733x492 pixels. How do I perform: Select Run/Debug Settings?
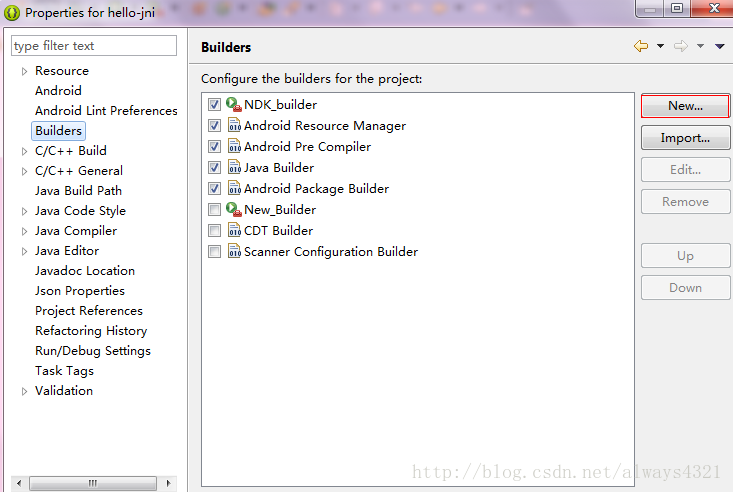tap(93, 351)
